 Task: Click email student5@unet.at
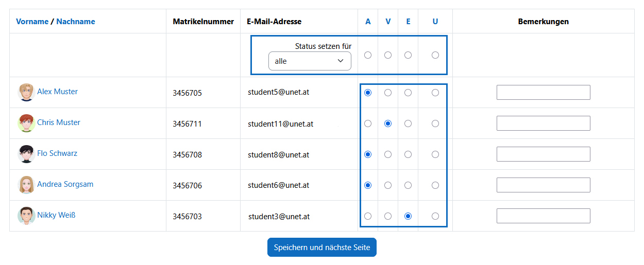[x=278, y=93]
